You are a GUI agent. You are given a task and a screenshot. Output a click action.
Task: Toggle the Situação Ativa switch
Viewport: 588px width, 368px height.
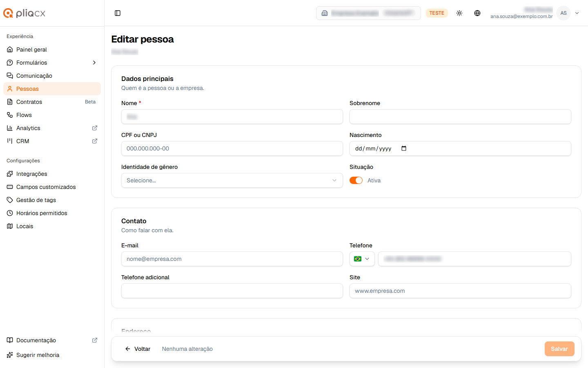(356, 180)
